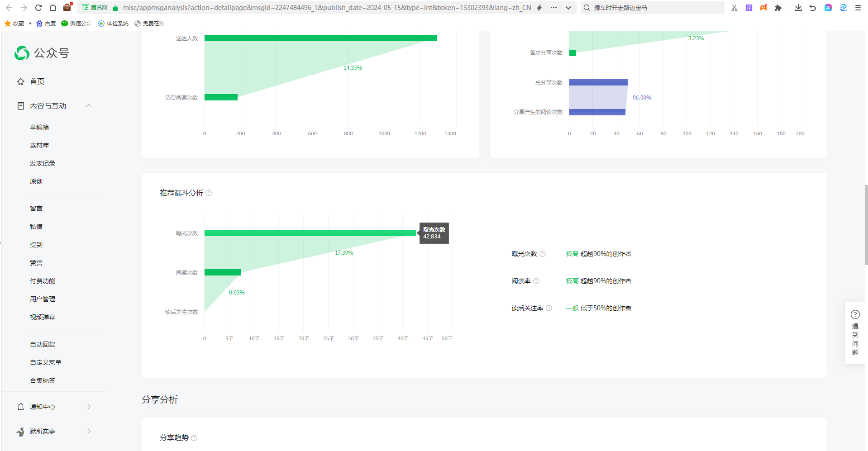868x451 pixels.
Task: Click the lightning speed-mode icon
Action: (x=539, y=8)
